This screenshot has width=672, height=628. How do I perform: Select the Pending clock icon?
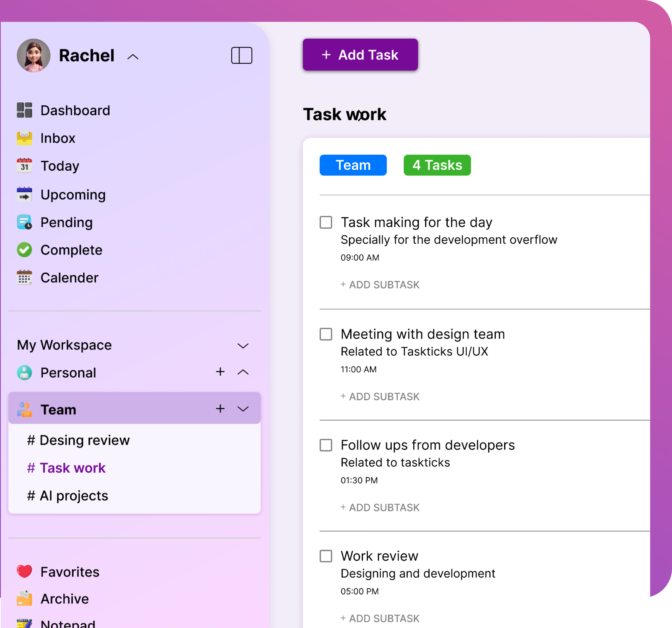24,222
